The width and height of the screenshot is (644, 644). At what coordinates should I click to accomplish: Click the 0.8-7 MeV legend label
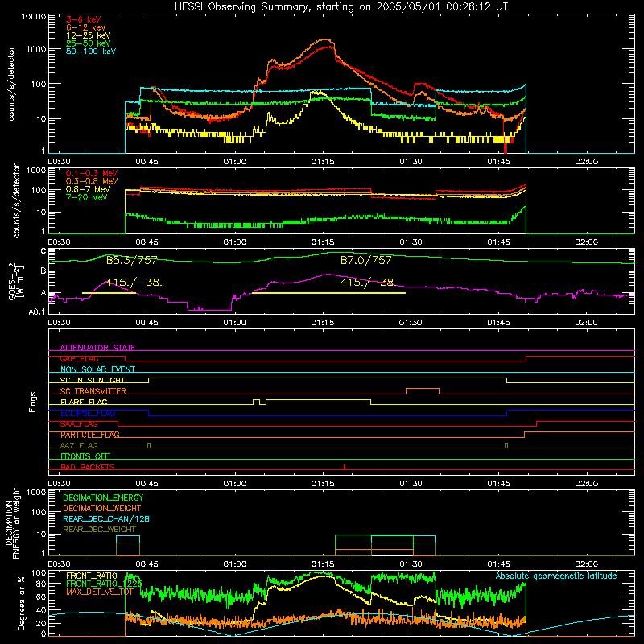[x=88, y=189]
